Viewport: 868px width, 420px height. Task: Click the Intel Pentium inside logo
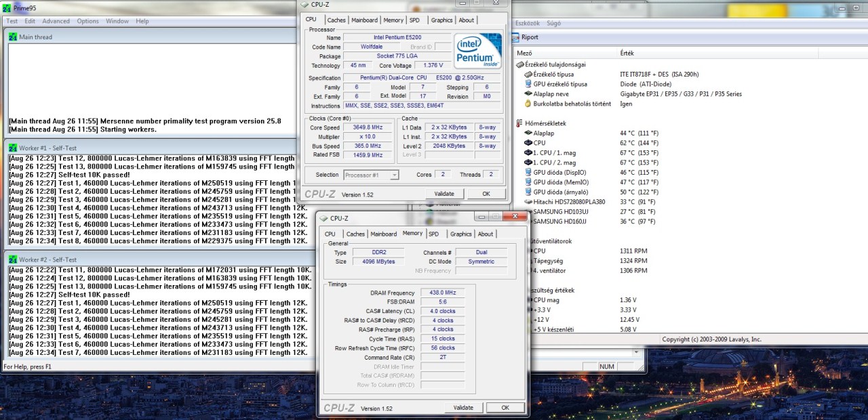click(477, 50)
